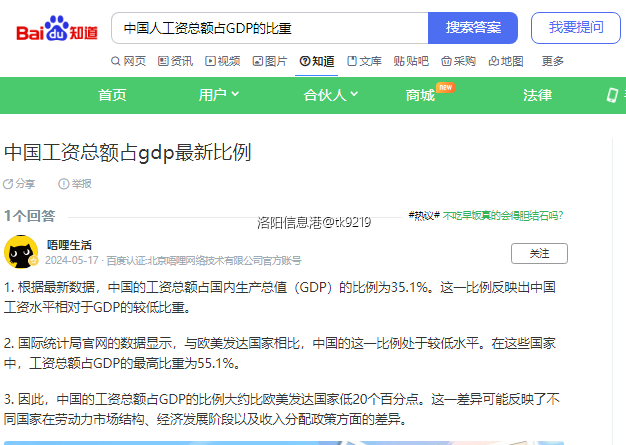Open the 更多 more options

tap(553, 61)
